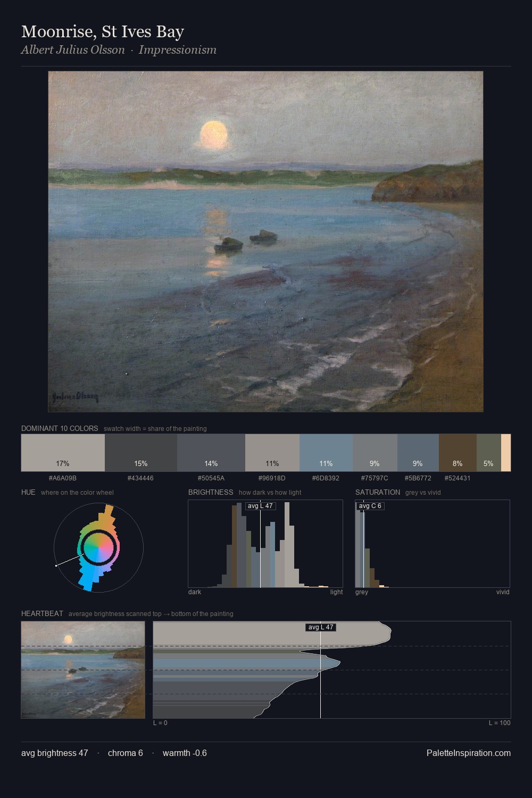Click the title 'Moonrise, St Ives Bay'
The height and width of the screenshot is (798, 532).
[103, 31]
